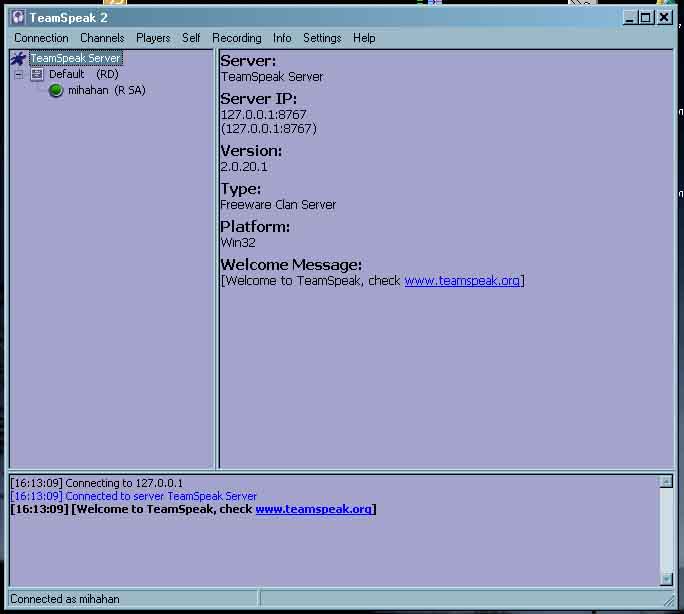The width and height of the screenshot is (684, 614).
Task: Open the Info menu
Action: click(282, 38)
